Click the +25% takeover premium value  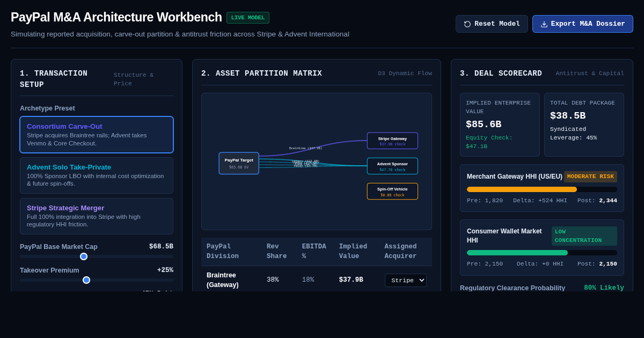pyautogui.click(x=165, y=270)
